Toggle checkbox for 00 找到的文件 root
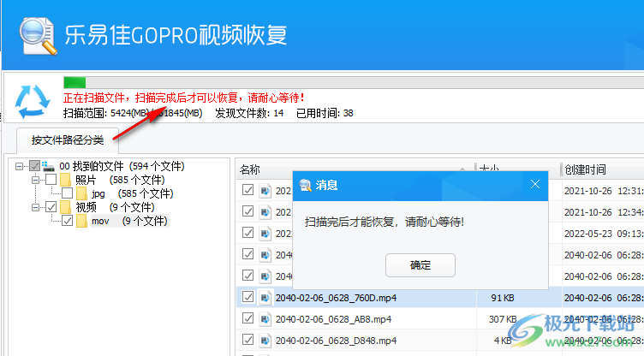 point(34,166)
